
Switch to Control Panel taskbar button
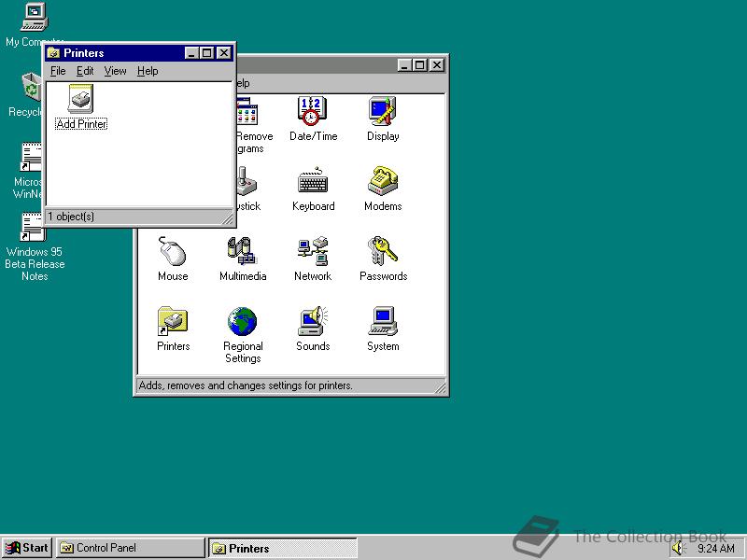[130, 548]
